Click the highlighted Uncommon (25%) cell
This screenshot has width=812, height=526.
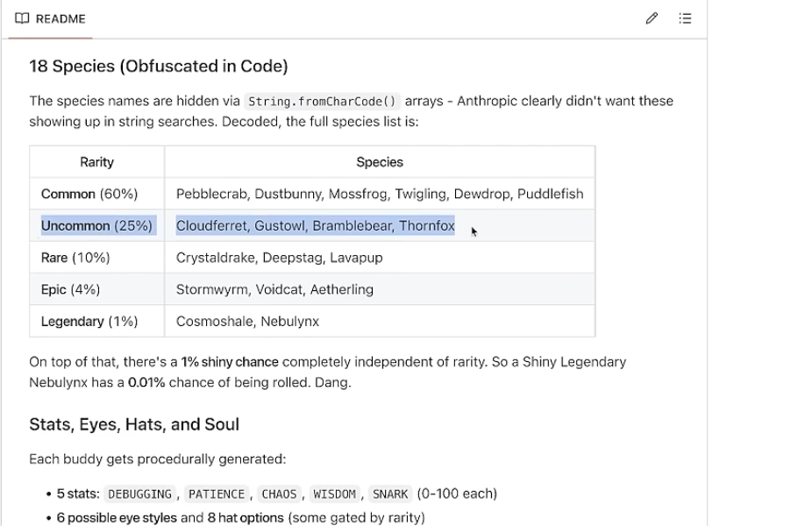point(96,226)
